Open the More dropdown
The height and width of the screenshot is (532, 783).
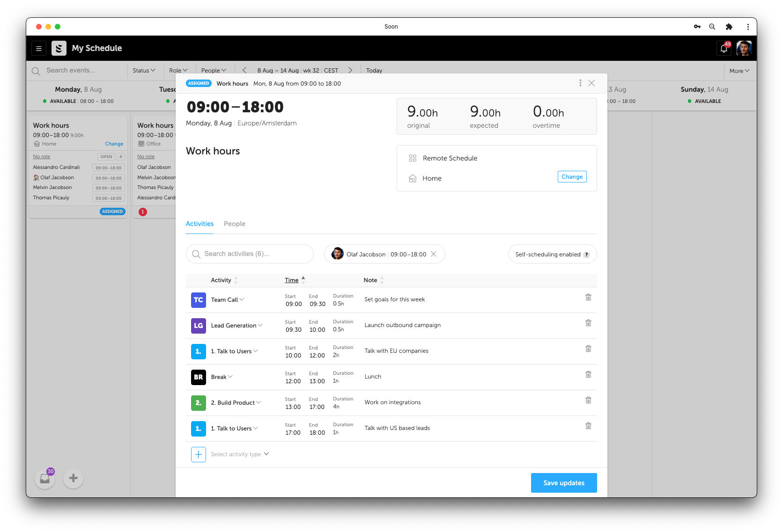(739, 71)
